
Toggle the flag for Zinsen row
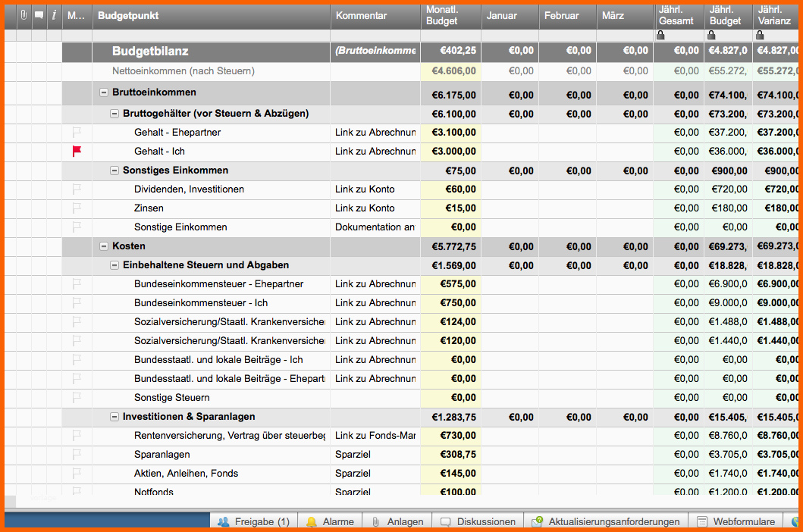77,208
